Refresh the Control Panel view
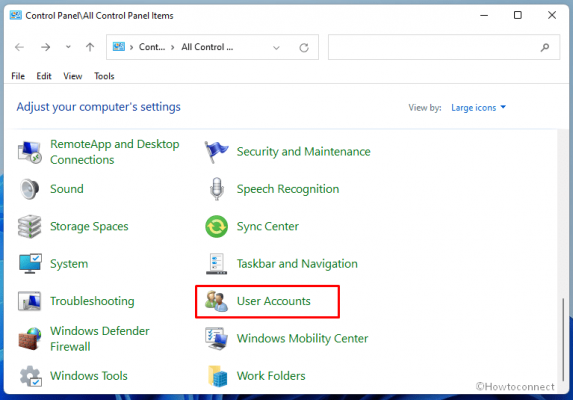The image size is (573, 400). (304, 47)
